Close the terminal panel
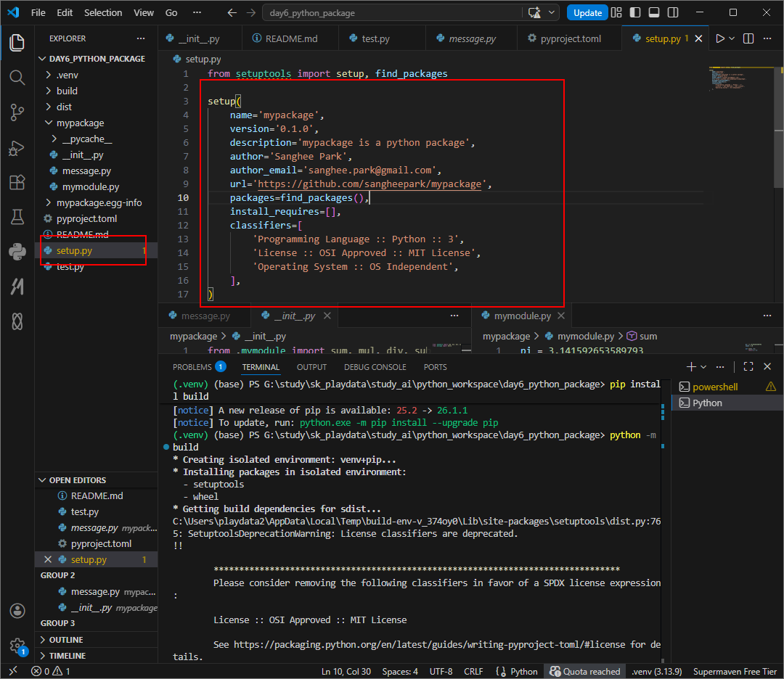The height and width of the screenshot is (679, 784). click(767, 367)
